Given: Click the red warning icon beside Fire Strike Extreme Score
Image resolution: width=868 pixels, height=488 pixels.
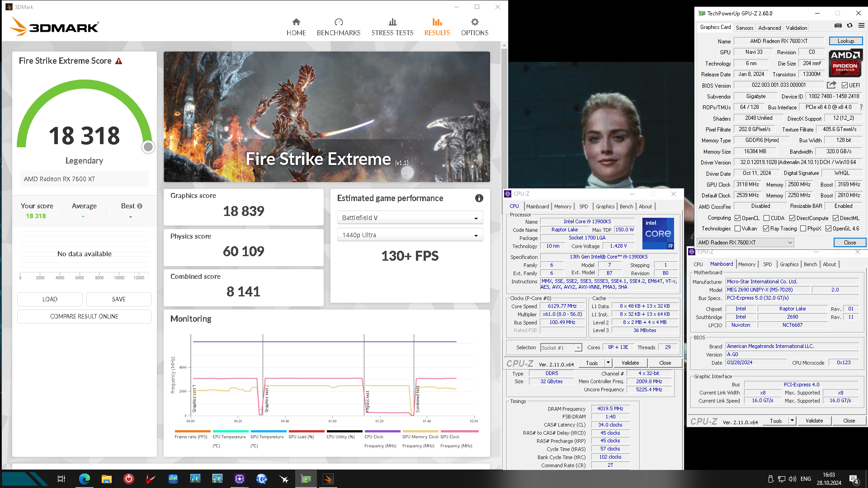Looking at the screenshot, I should point(119,61).
